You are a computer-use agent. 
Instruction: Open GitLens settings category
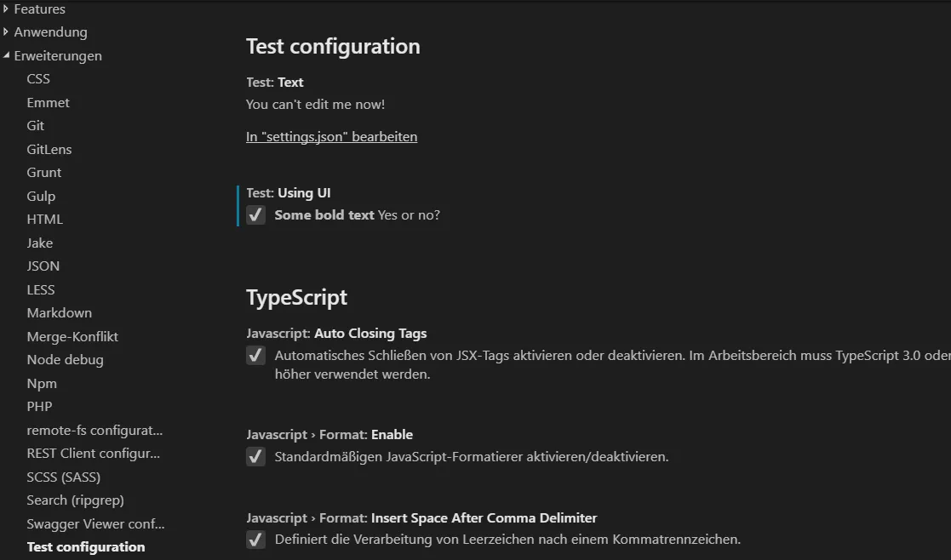49,150
